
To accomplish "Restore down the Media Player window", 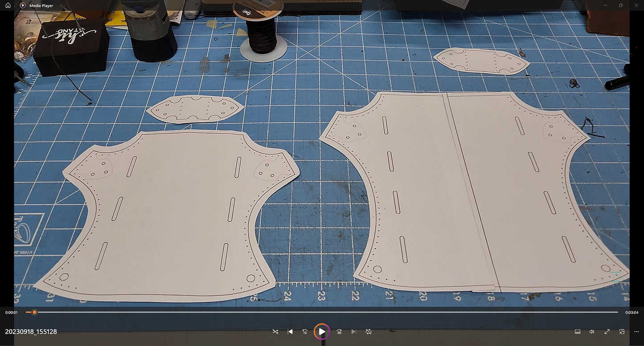I will pos(620,5).
